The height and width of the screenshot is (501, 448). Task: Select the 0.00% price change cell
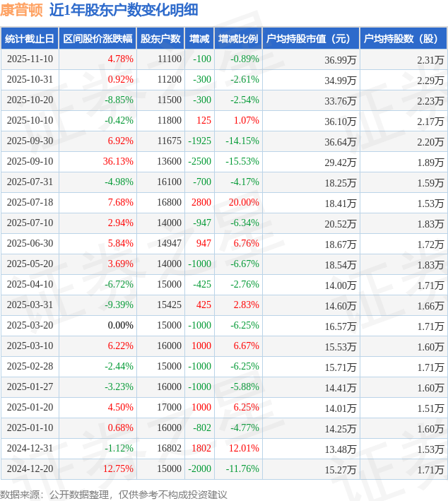point(120,326)
